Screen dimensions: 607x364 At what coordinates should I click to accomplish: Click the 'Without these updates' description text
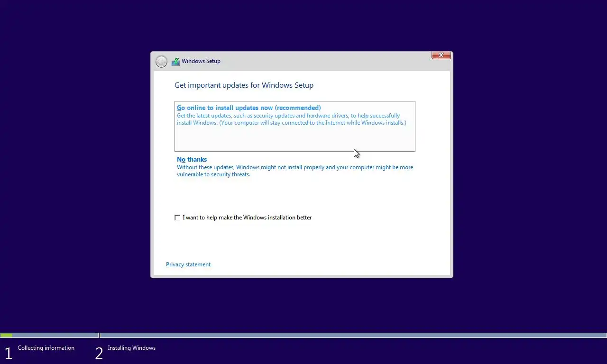pos(295,171)
